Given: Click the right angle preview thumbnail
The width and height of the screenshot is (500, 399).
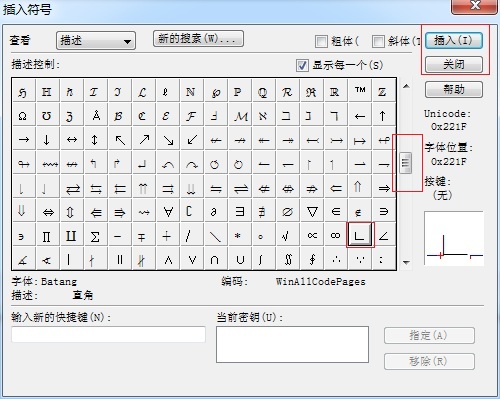Looking at the screenshot, I should pos(454,238).
